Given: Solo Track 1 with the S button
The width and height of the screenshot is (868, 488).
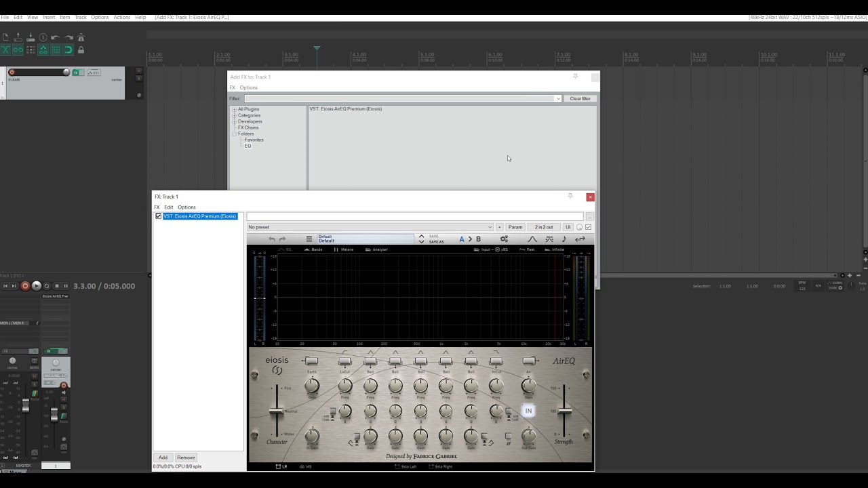Looking at the screenshot, I should (x=139, y=79).
